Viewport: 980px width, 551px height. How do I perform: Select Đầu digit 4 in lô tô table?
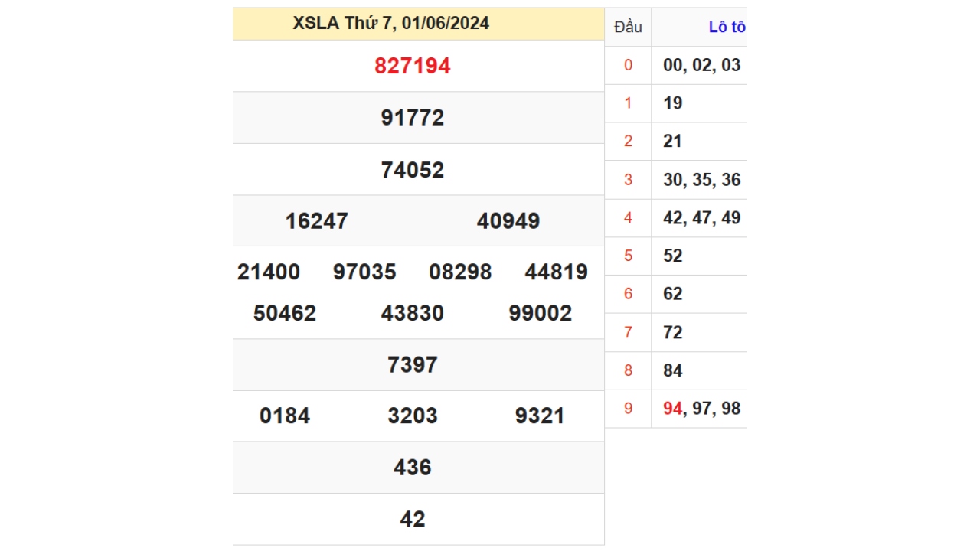pos(629,218)
